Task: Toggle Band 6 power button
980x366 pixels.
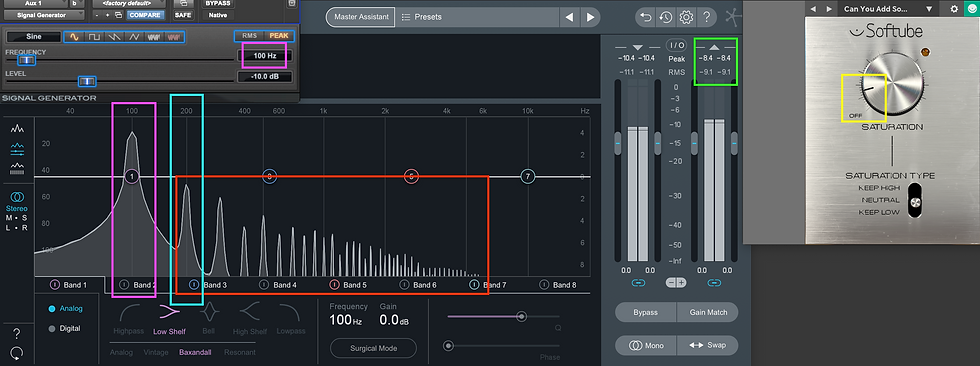Action: pyautogui.click(x=404, y=285)
